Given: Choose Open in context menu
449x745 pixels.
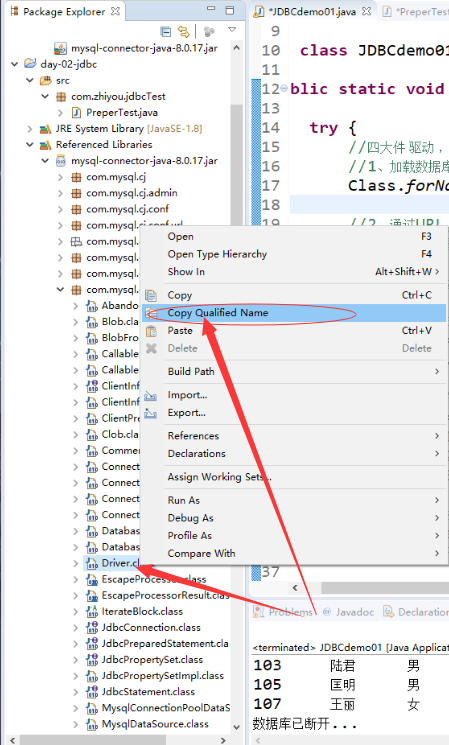Looking at the screenshot, I should click(295, 237).
